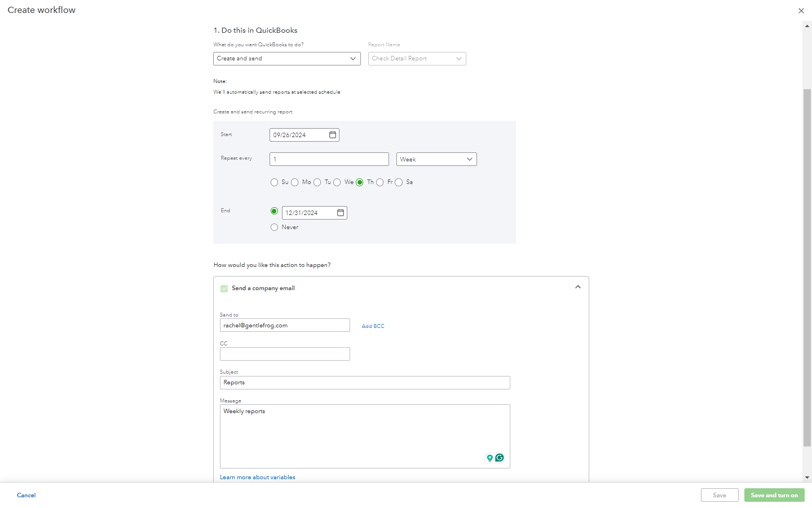
Task: Click the vertical scrollbar thumb
Action: [807, 268]
